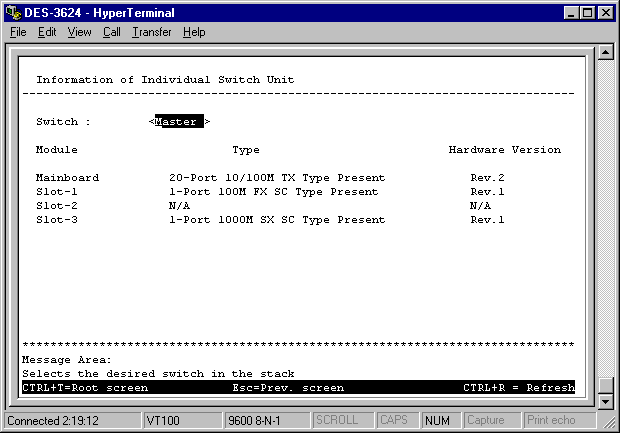Open the Help menu

coord(194,32)
